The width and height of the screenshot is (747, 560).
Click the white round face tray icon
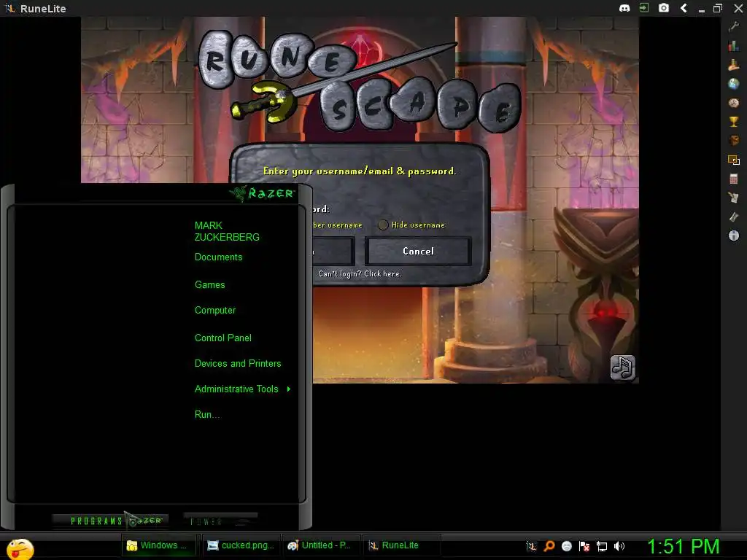point(567,546)
